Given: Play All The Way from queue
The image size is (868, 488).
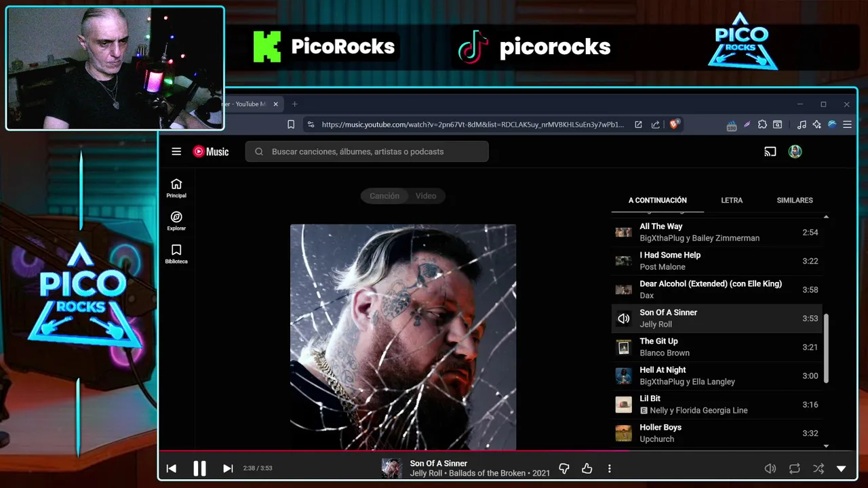Looking at the screenshot, I should pyautogui.click(x=717, y=232).
